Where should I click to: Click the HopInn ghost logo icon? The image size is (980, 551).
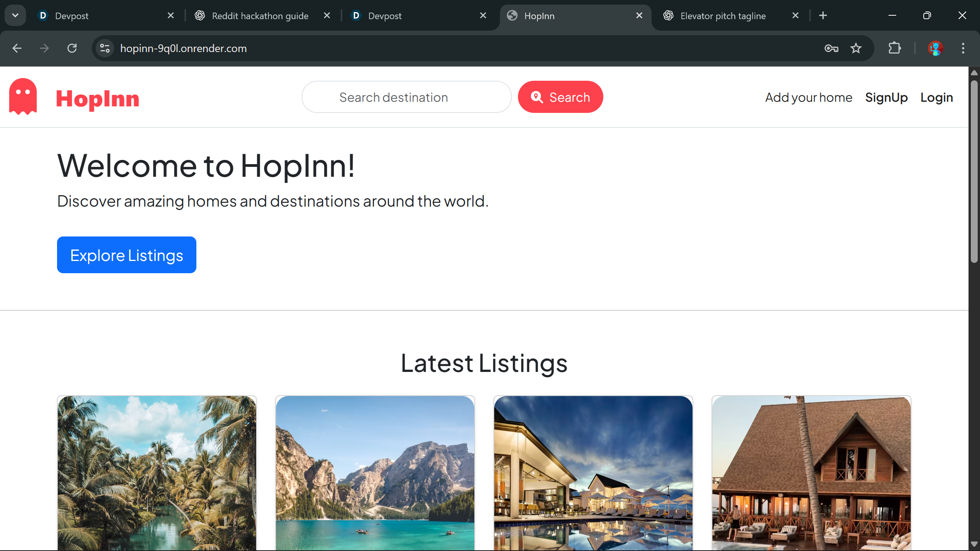pyautogui.click(x=23, y=96)
